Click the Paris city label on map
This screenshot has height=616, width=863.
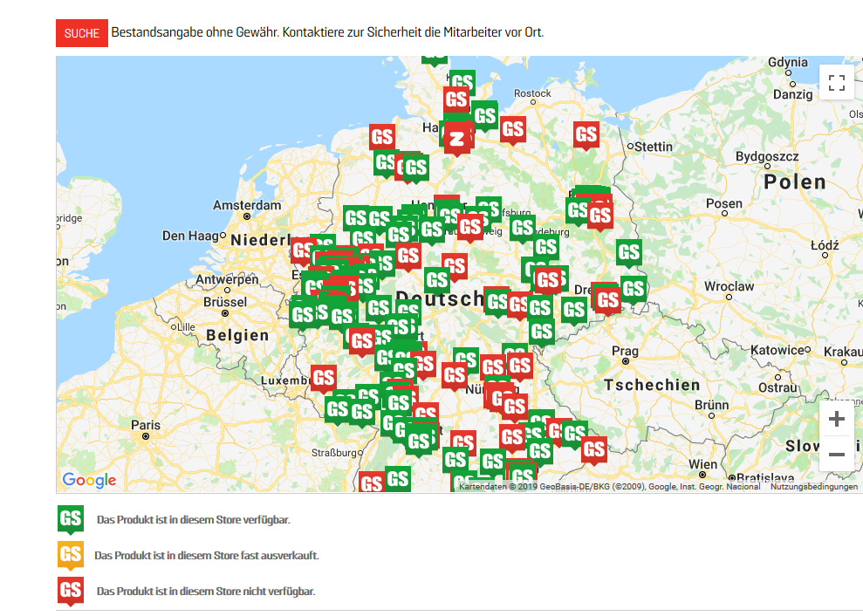[x=145, y=425]
